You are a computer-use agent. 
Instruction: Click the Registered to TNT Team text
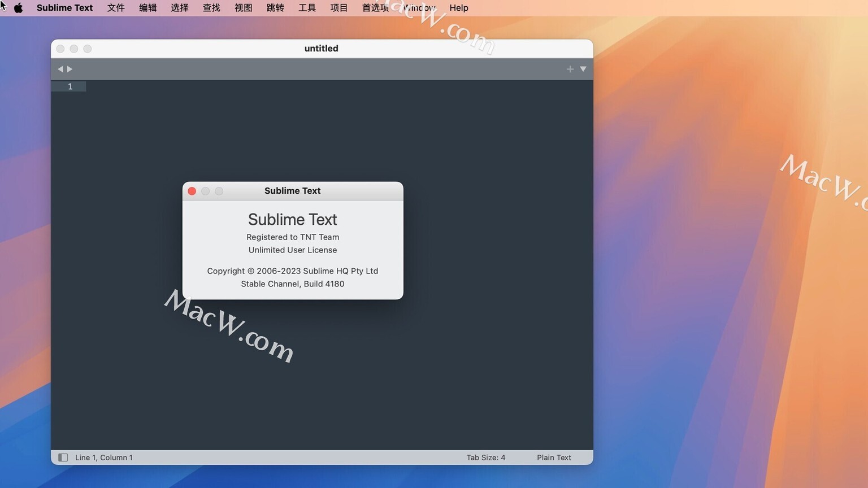[x=293, y=237]
